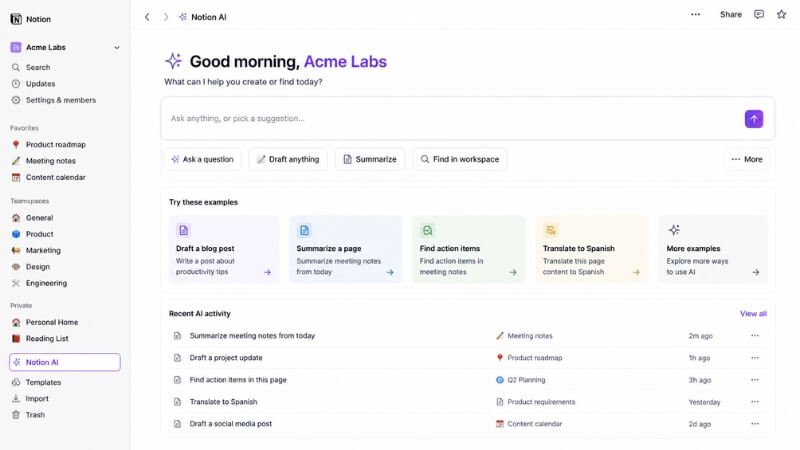Open Product requirements page link
Screen dimensions: 800x450
[535, 402]
